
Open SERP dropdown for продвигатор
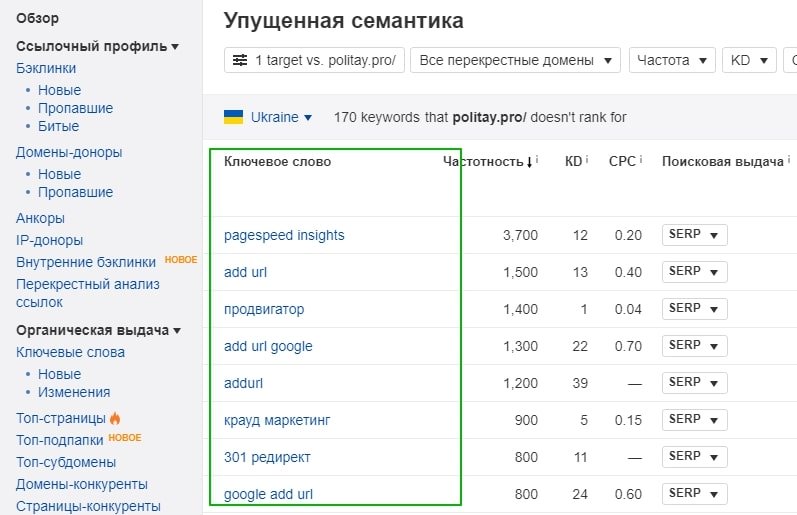(x=694, y=309)
